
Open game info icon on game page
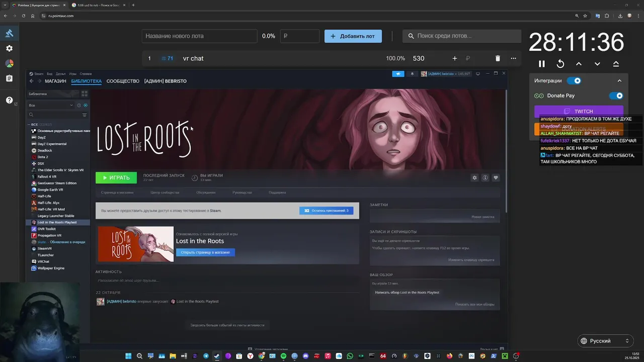click(x=485, y=177)
